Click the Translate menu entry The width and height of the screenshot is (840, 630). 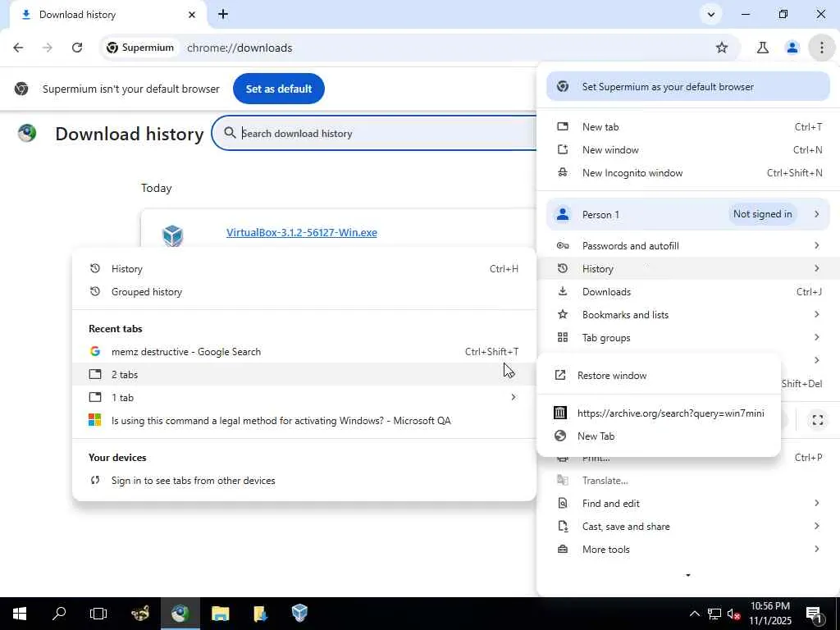[x=688, y=481]
